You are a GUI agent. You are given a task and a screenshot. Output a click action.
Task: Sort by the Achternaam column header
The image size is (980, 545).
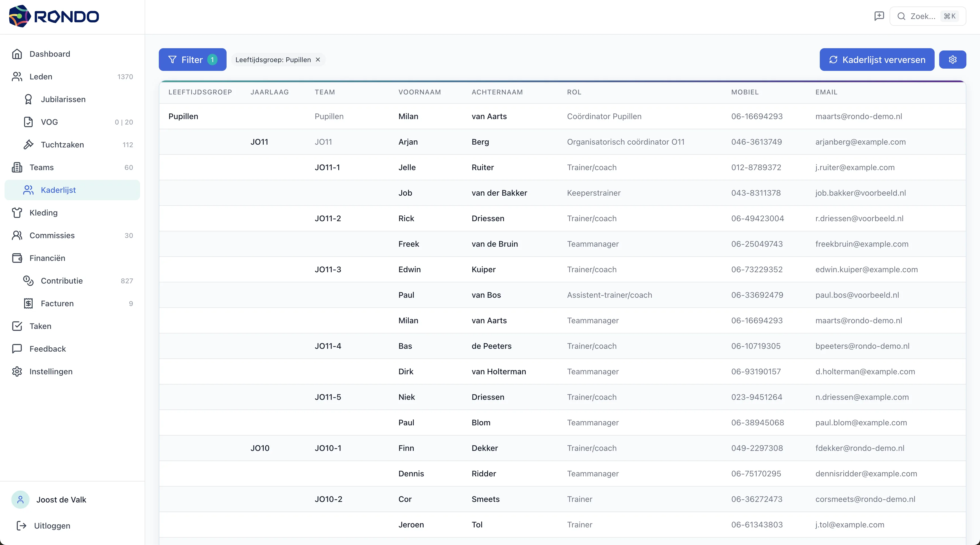pyautogui.click(x=497, y=92)
